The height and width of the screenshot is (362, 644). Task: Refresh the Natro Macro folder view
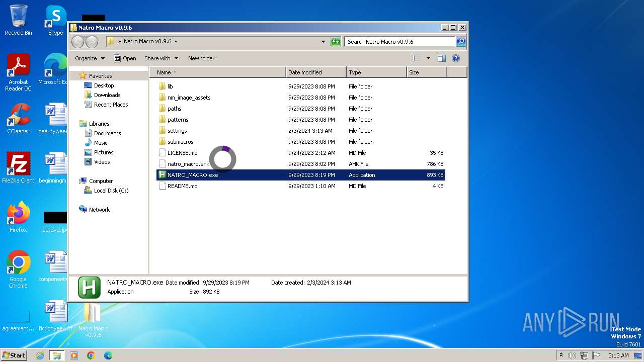coord(336,42)
